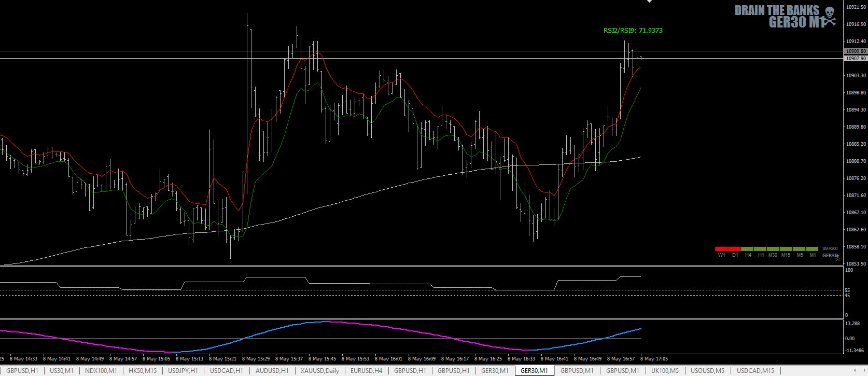The image size is (868, 376).
Task: Click the red D1 trend block
Action: (x=735, y=249)
